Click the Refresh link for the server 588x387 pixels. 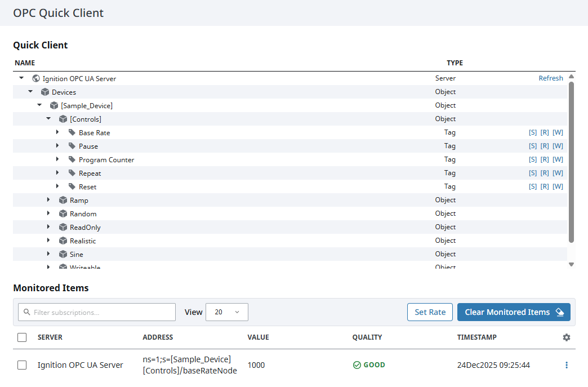tap(550, 78)
